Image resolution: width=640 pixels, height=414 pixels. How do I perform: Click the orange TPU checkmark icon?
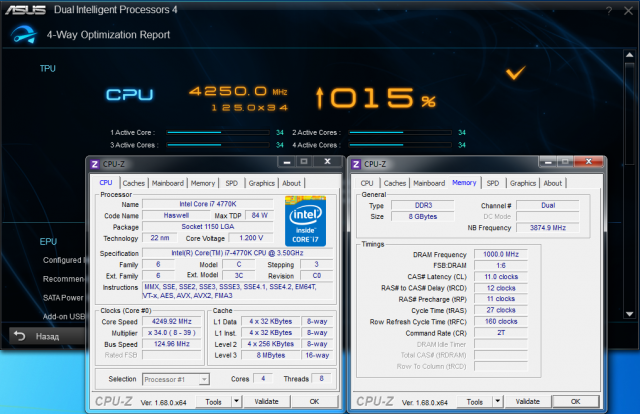pyautogui.click(x=516, y=73)
